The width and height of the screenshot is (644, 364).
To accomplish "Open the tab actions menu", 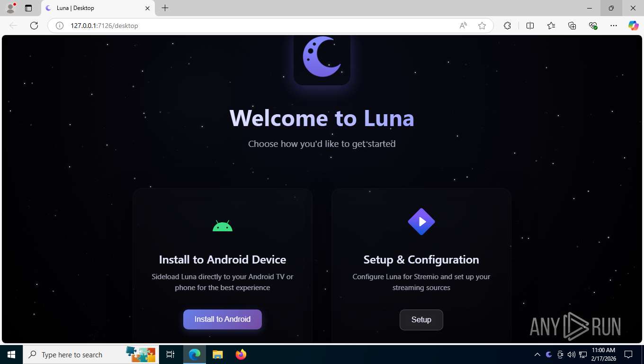I will pos(28,8).
